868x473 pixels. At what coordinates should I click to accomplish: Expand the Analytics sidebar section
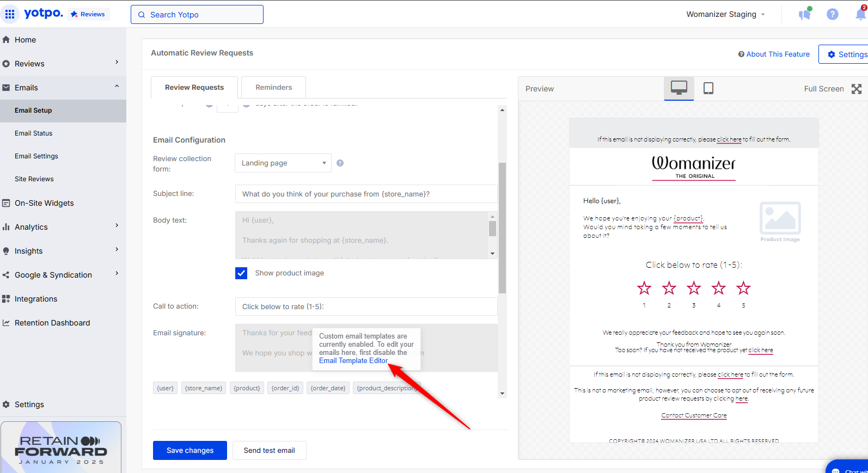[x=117, y=226]
